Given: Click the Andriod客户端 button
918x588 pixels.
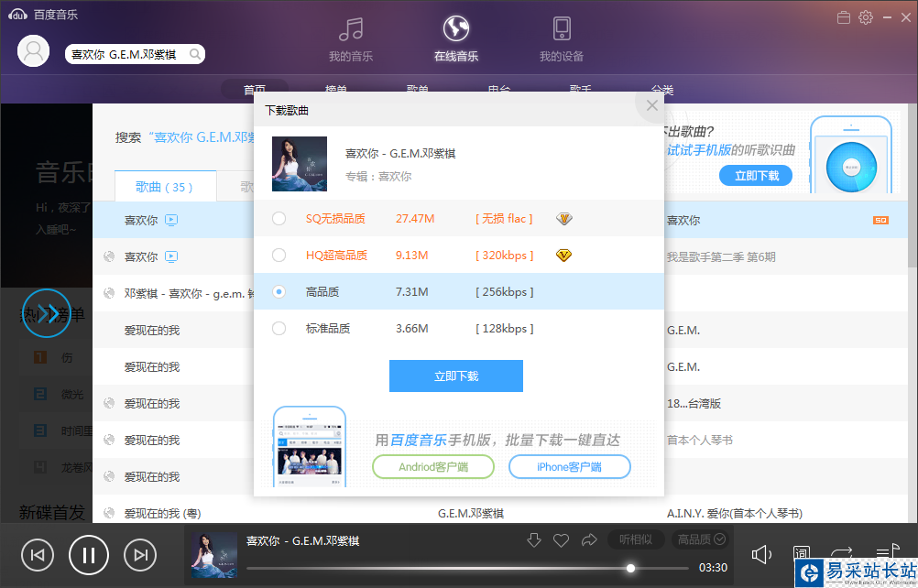Looking at the screenshot, I should click(x=433, y=467).
